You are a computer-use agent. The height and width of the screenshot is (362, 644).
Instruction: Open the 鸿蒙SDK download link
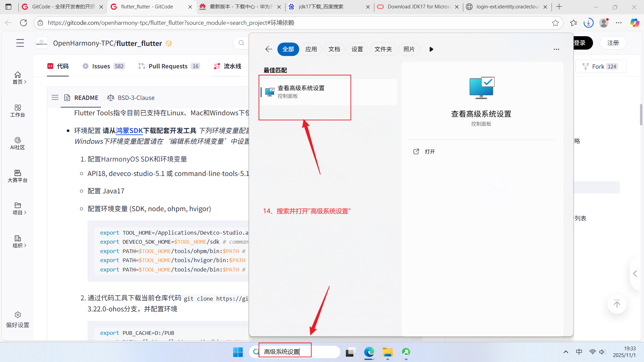click(129, 130)
